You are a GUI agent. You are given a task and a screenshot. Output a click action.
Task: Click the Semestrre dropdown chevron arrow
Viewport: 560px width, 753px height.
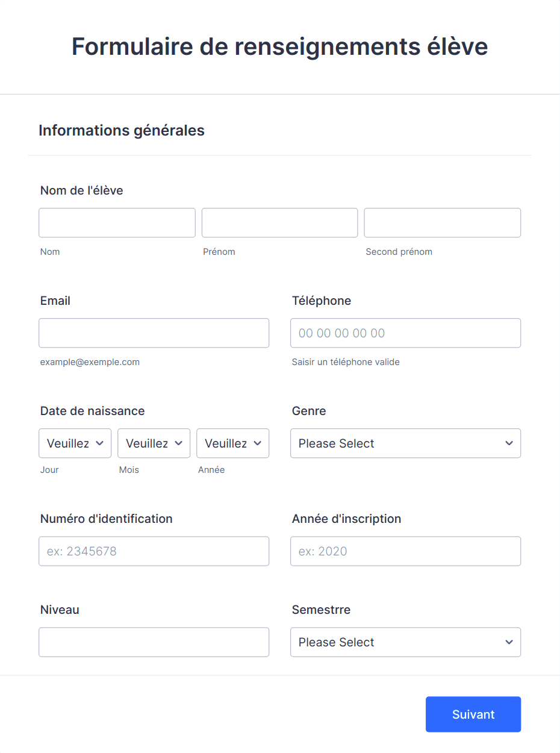508,642
